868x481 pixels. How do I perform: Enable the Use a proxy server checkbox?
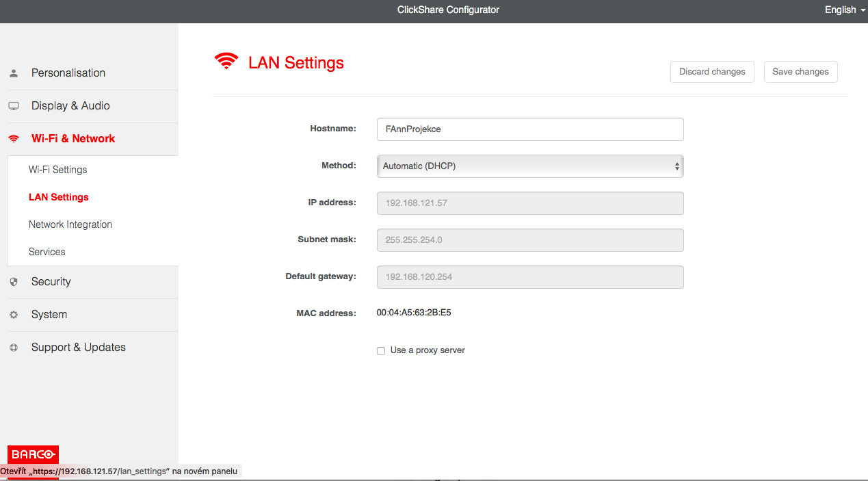[x=381, y=351]
